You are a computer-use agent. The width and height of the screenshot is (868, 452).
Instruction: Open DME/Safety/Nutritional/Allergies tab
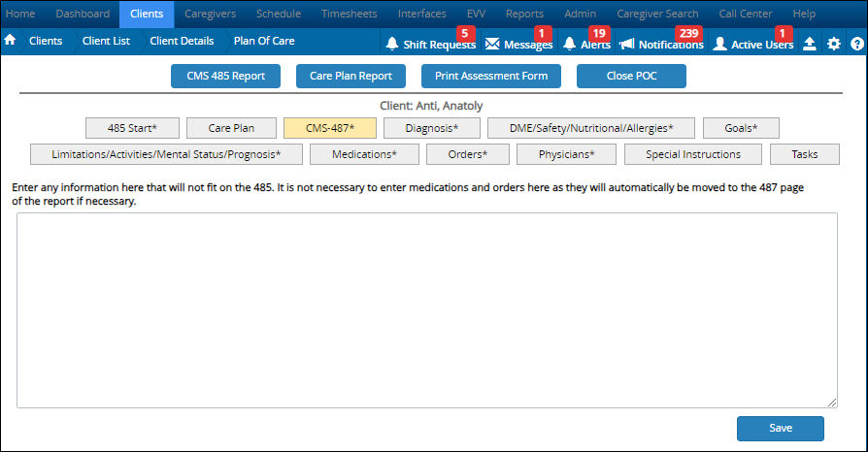tap(591, 128)
